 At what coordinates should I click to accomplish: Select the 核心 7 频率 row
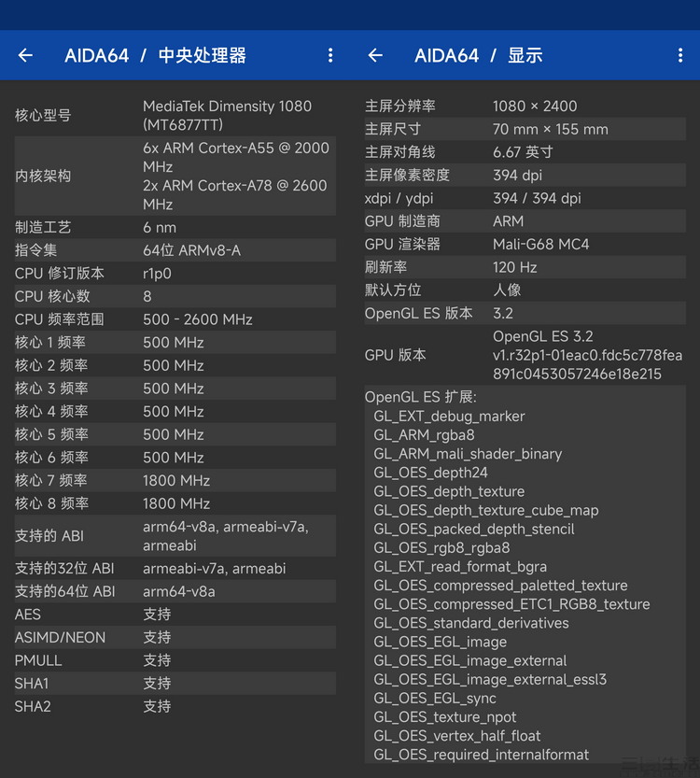[175, 480]
